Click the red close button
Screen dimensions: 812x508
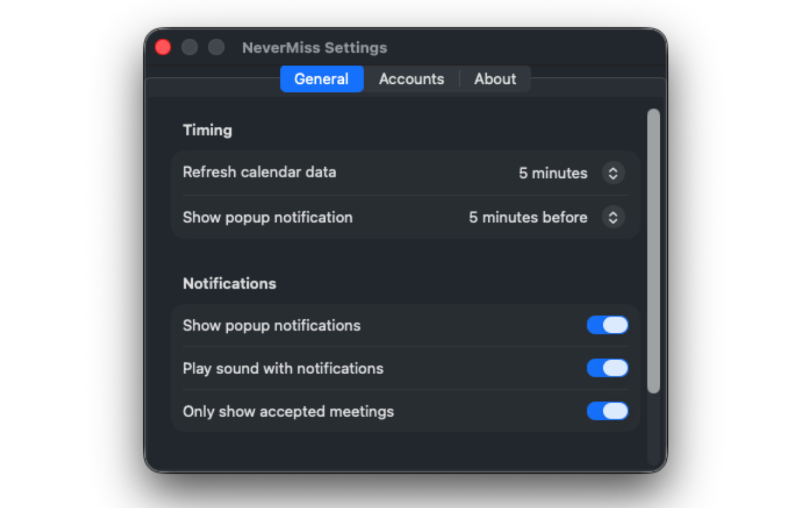coord(162,47)
